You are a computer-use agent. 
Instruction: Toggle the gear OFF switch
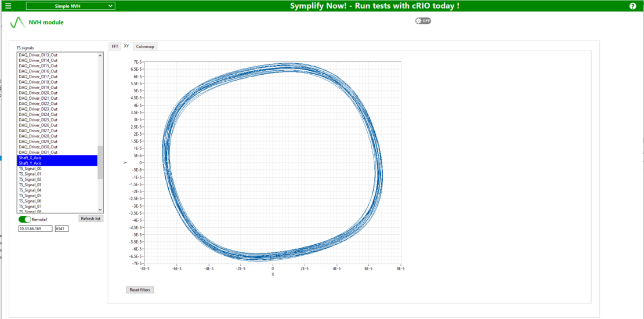pos(423,21)
